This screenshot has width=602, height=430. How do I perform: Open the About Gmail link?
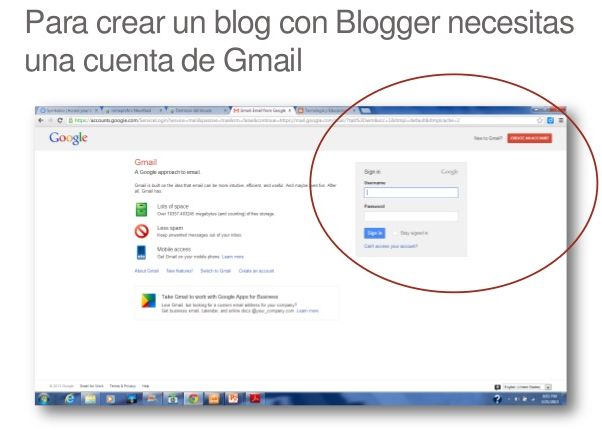tap(147, 271)
